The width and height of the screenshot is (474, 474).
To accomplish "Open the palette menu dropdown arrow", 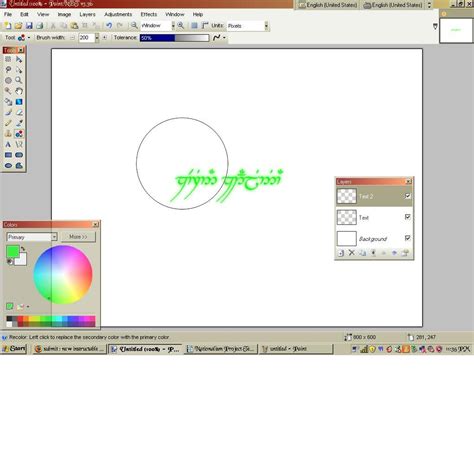I will (28, 307).
